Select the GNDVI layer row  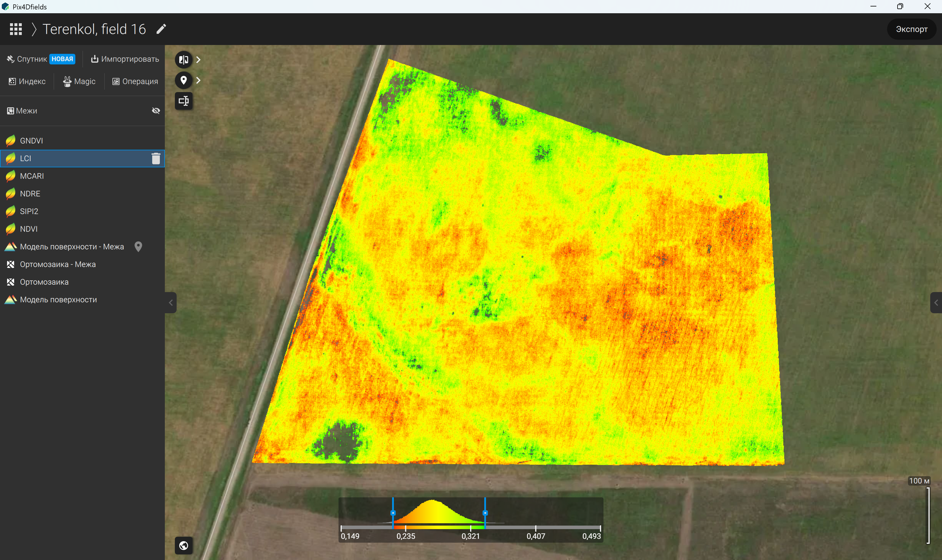82,141
